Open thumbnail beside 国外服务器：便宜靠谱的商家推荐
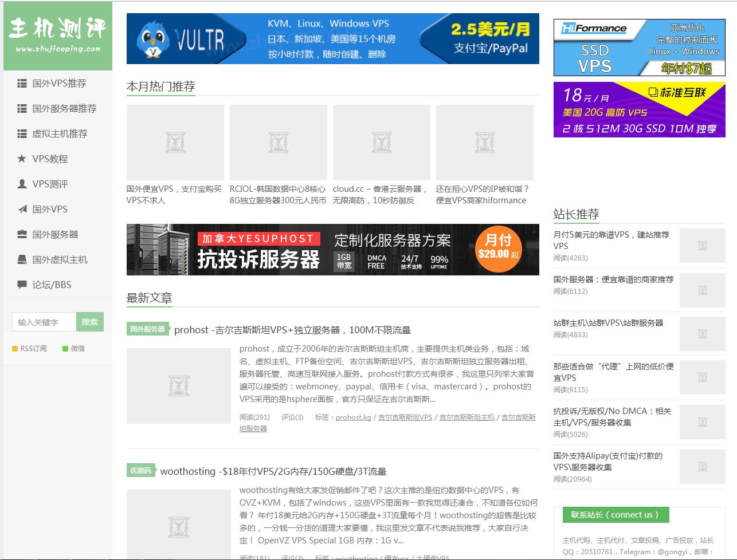Viewport: 737px width, 560px height. (x=703, y=290)
